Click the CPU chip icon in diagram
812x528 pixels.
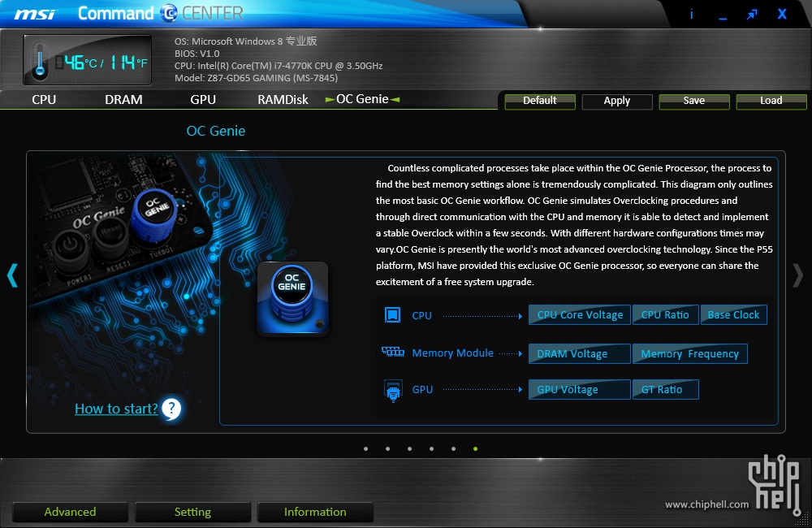point(392,315)
